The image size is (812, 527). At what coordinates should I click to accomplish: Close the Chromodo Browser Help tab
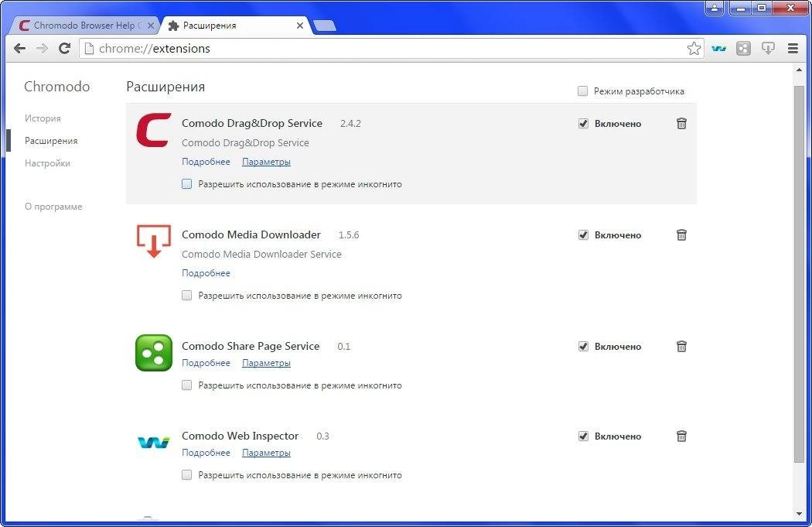point(150,26)
